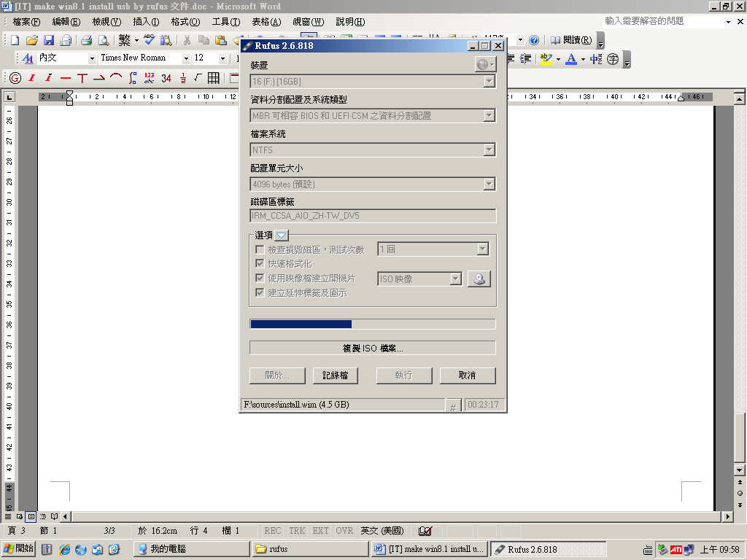Open the partition scheme dropdown
This screenshot has height=560, width=747.
pyautogui.click(x=489, y=116)
